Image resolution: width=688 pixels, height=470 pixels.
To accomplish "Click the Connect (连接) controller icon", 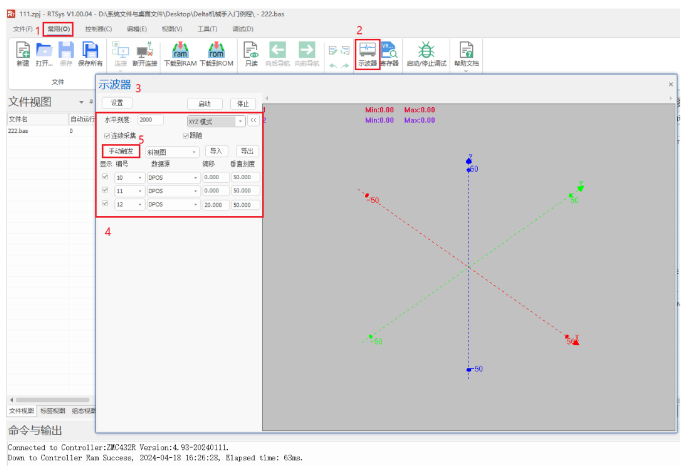I will click(x=121, y=50).
